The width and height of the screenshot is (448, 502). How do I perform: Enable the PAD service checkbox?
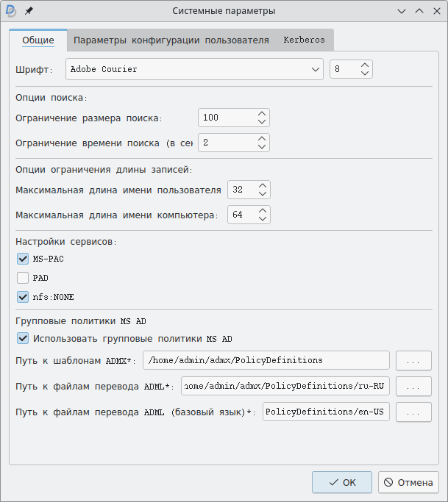[23, 278]
